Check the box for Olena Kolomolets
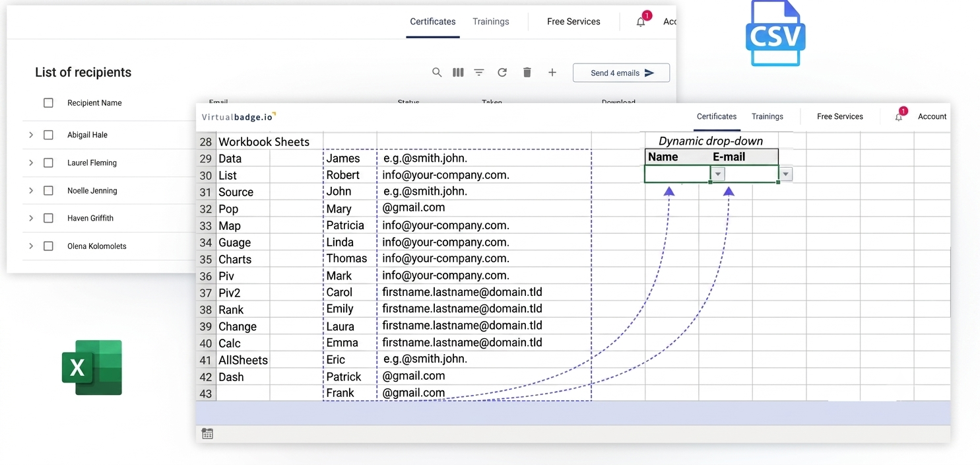This screenshot has height=465, width=980. pos(48,246)
